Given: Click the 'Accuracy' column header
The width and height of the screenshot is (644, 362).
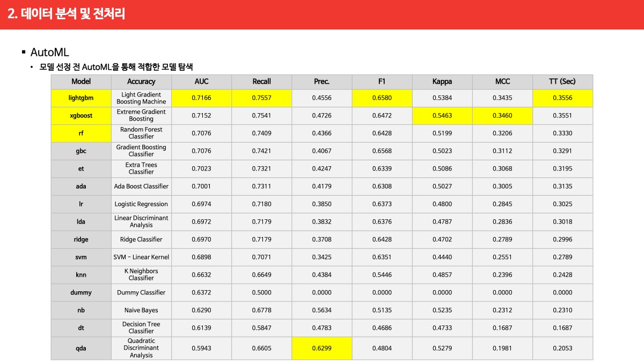Looking at the screenshot, I should (141, 82).
